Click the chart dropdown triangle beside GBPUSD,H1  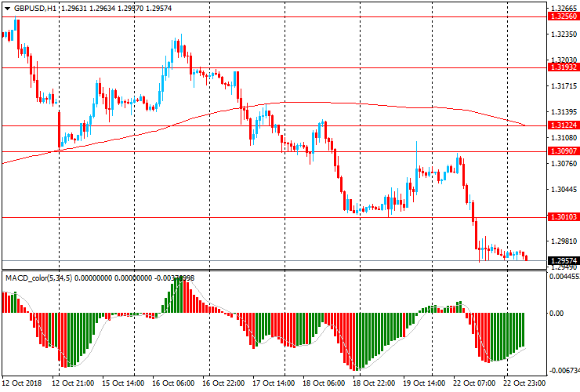click(7, 9)
